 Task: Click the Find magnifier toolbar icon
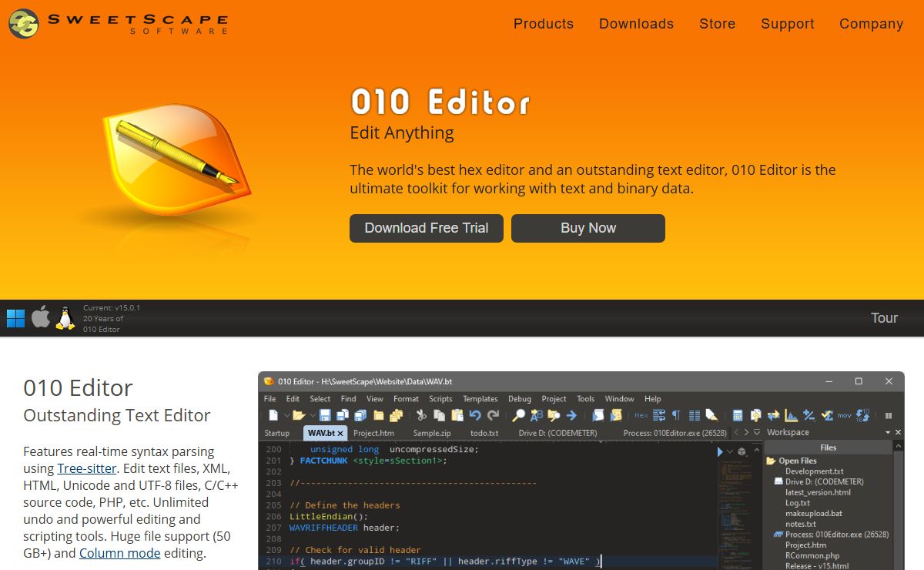(518, 415)
